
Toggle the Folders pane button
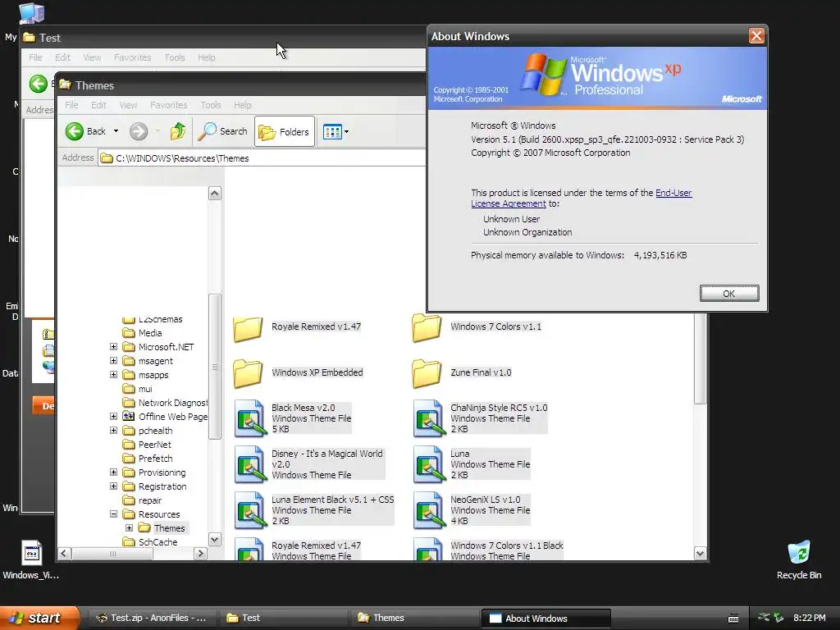pos(284,132)
